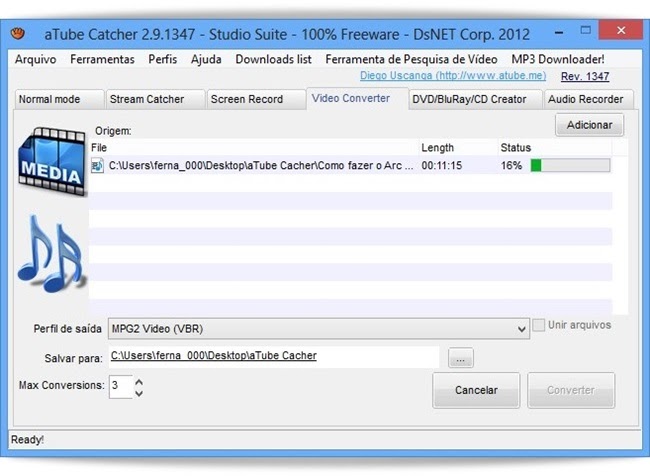The height and width of the screenshot is (476, 650).
Task: Close the aTube Catcher window
Action: coord(621,30)
